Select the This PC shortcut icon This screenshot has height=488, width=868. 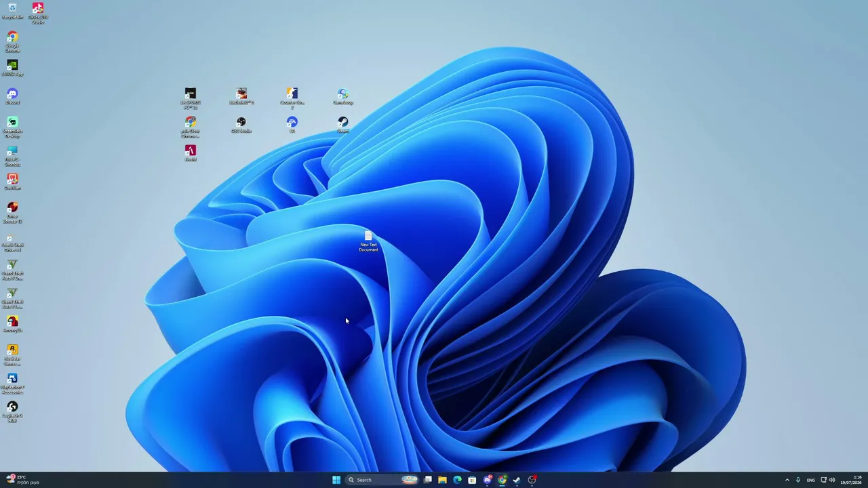tap(12, 155)
